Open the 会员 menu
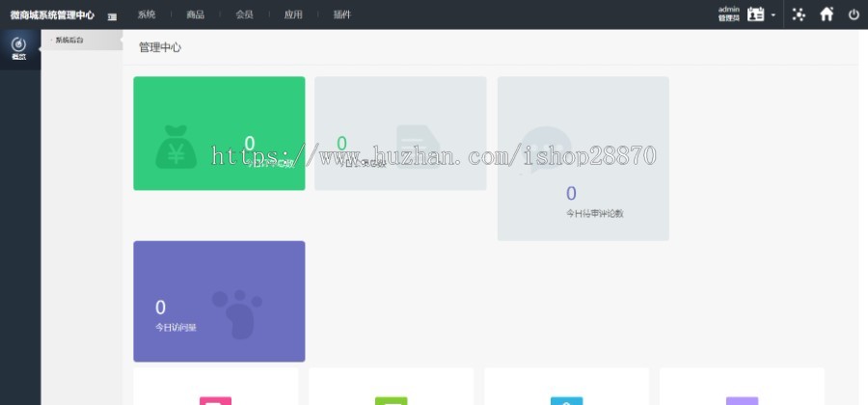 point(244,14)
